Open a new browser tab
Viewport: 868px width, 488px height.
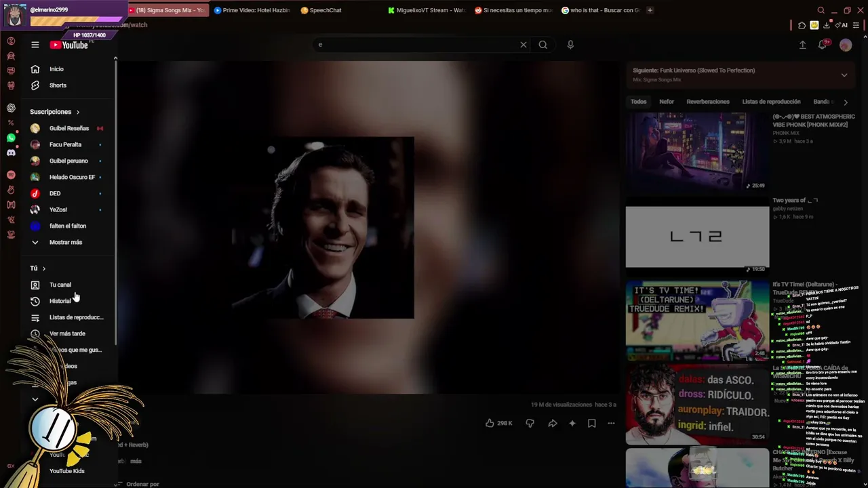650,10
